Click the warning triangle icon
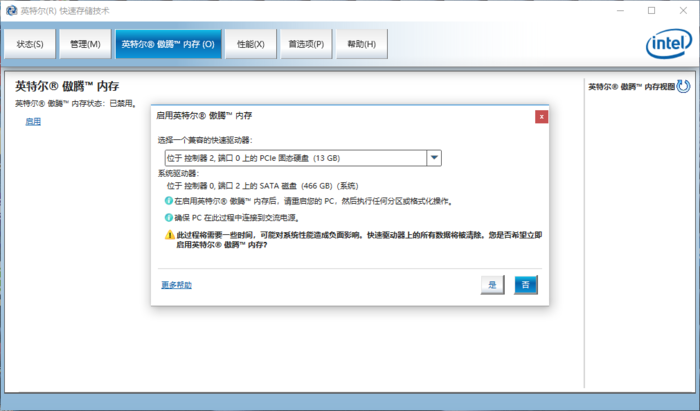 click(170, 235)
